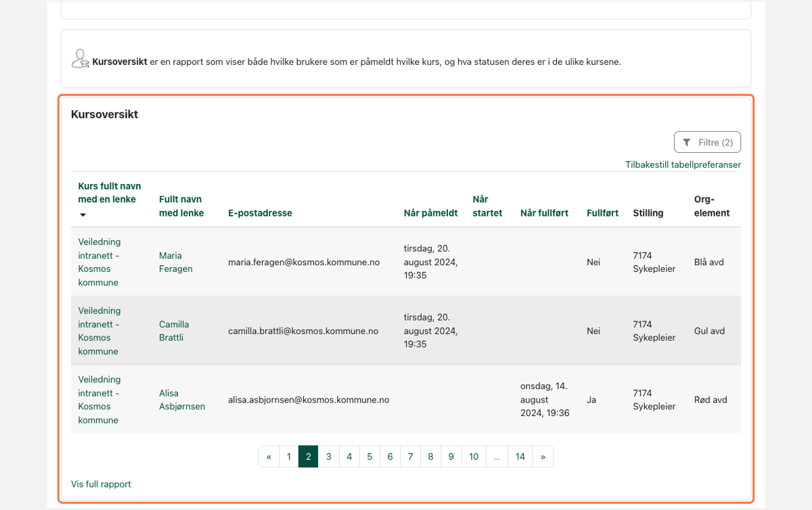The height and width of the screenshot is (510, 812).
Task: Click email alisa.asbjornsen@kosmos.kommune.no
Action: [x=309, y=400]
